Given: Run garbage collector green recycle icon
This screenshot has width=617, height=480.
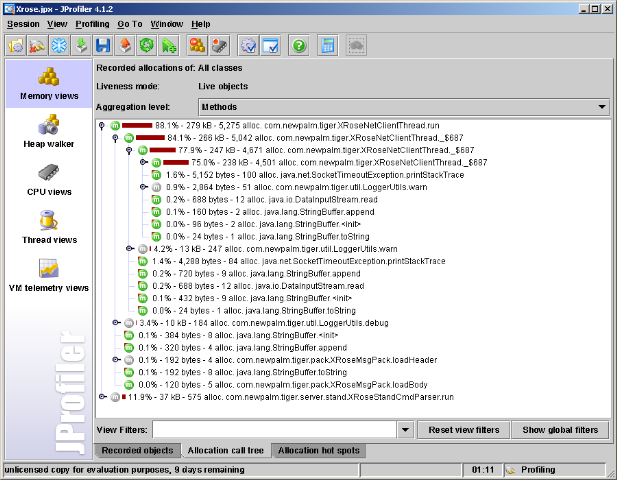Looking at the screenshot, I should 147,46.
